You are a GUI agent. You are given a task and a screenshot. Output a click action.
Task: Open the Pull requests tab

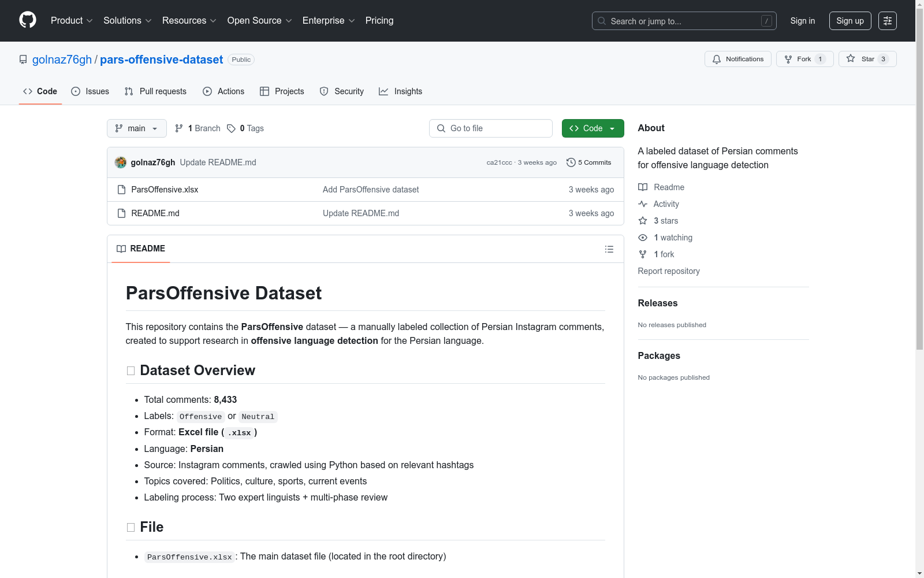point(155,91)
